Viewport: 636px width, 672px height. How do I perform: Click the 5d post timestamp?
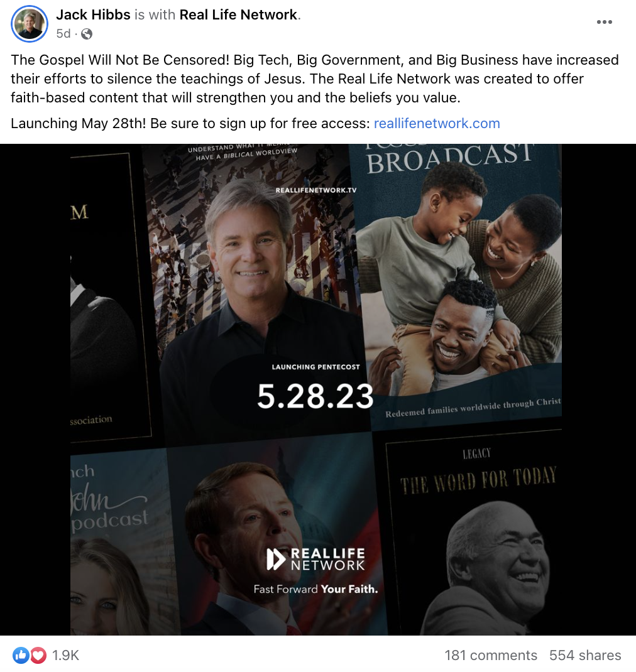click(63, 33)
